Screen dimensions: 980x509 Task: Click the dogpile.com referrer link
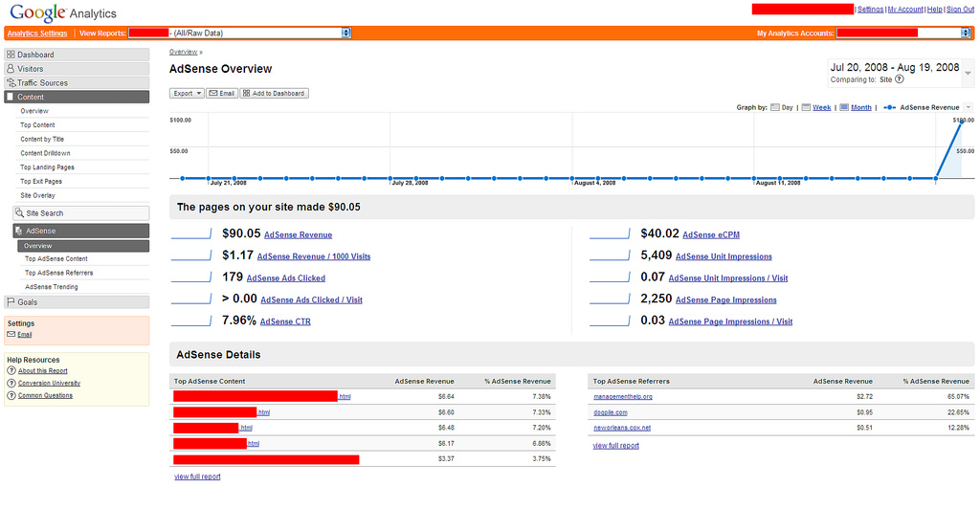610,412
